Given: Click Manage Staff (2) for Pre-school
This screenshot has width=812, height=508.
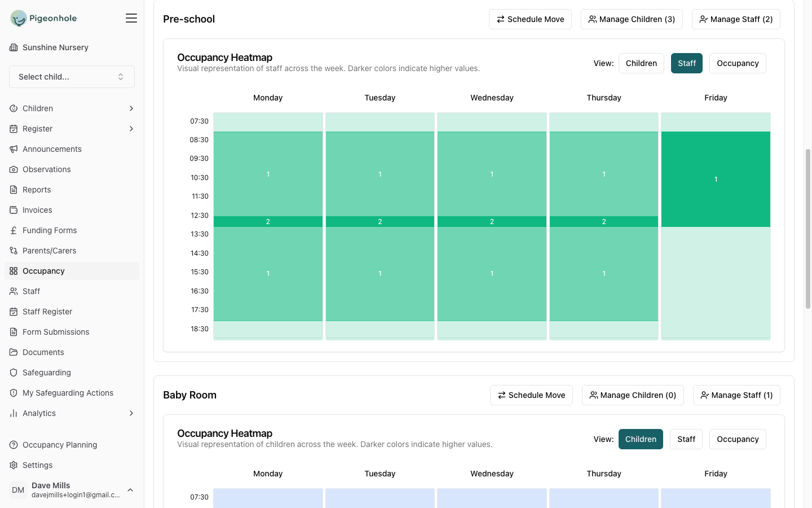Looking at the screenshot, I should tap(736, 19).
